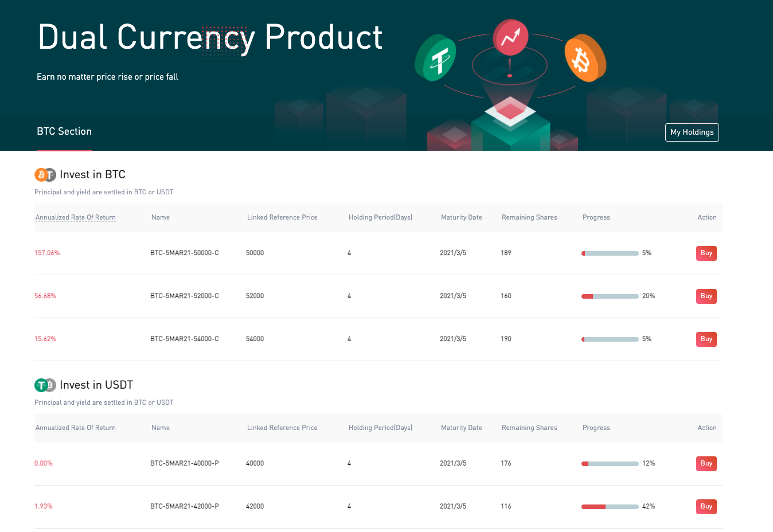The image size is (773, 532).
Task: Click linked reference price 50000
Action: click(x=255, y=253)
